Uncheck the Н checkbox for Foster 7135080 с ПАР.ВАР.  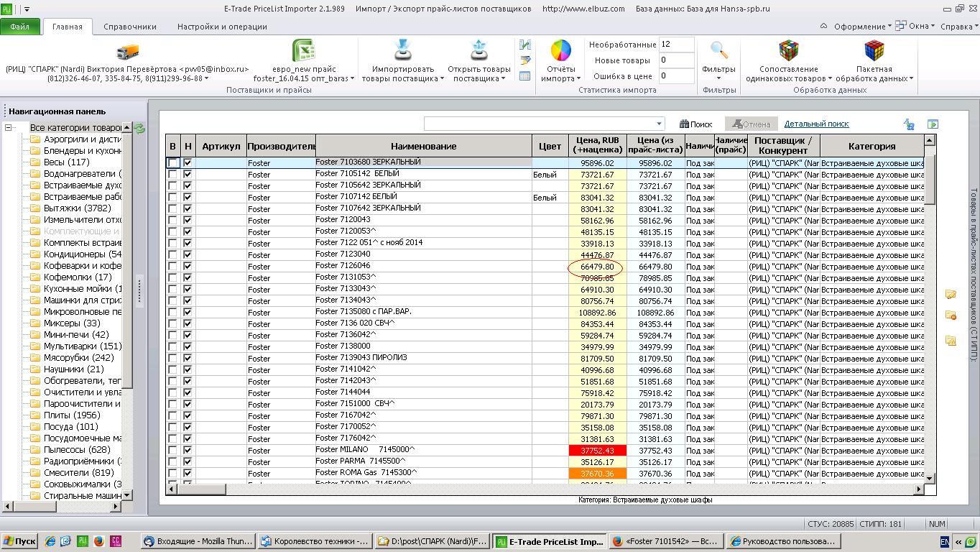pos(188,313)
